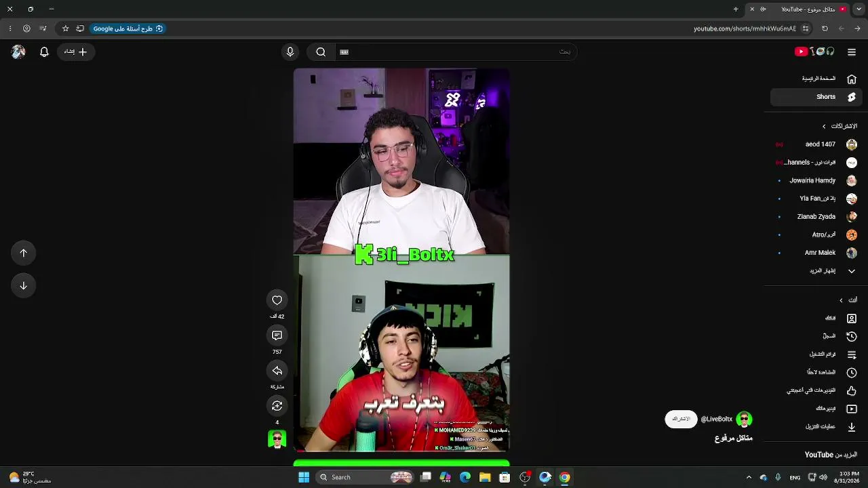Click the taskbar Search box
This screenshot has width=868, height=488.
366,477
